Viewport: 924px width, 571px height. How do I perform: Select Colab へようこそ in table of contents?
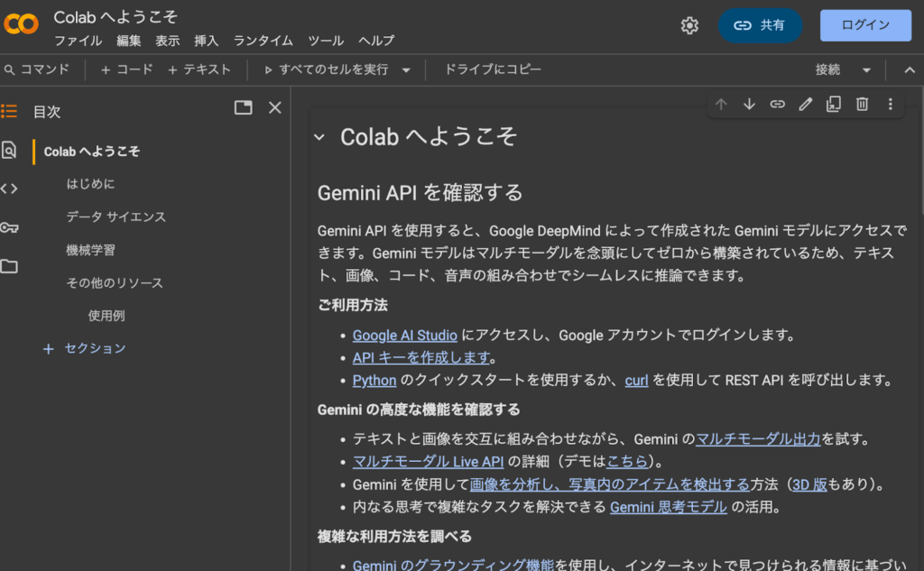click(92, 152)
